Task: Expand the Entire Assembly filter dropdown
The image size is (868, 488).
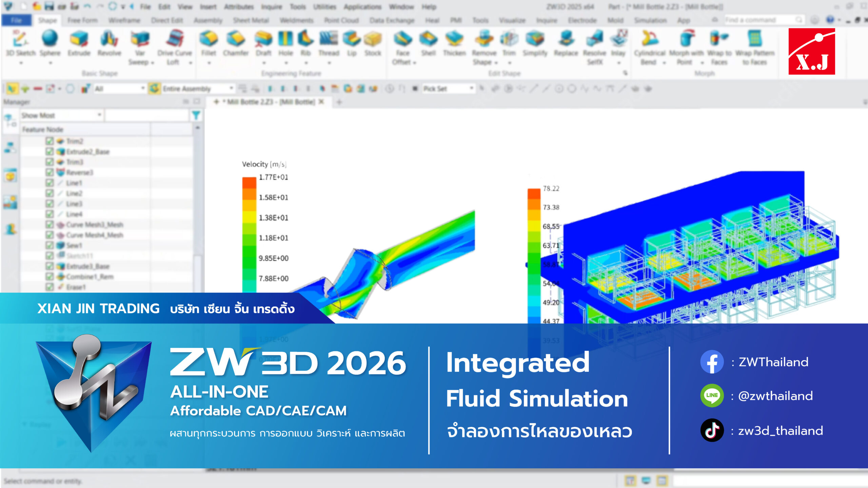Action: pos(231,88)
